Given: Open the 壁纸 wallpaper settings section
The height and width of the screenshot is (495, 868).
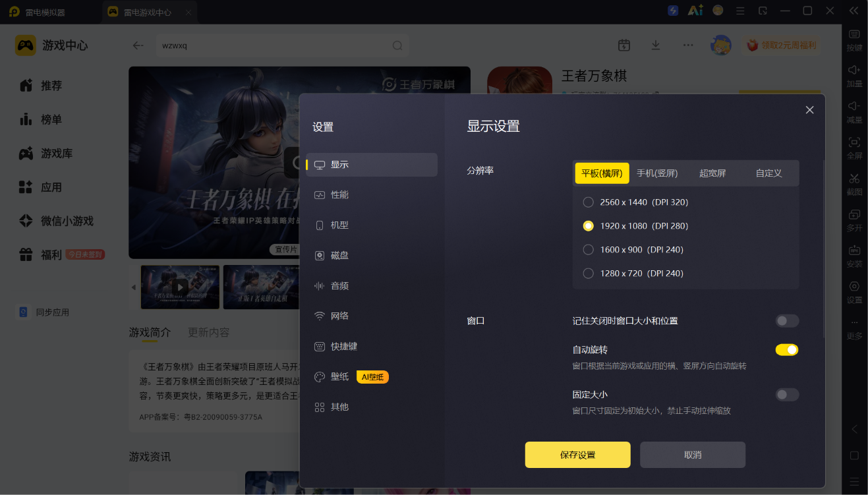Looking at the screenshot, I should (372, 377).
